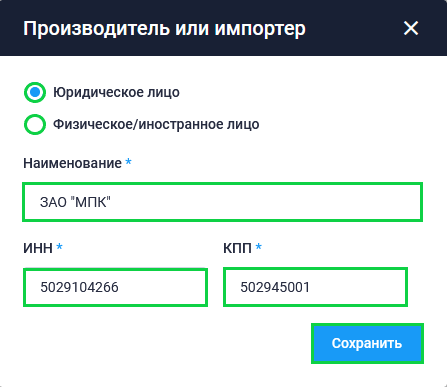447x387 pixels.
Task: Close the Производитель или импортер dialog
Action: tap(411, 28)
